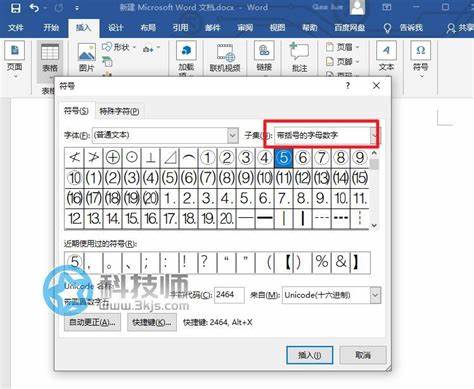Open the 形状 shapes dropdown
This screenshot has width=474, height=389.
click(119, 47)
